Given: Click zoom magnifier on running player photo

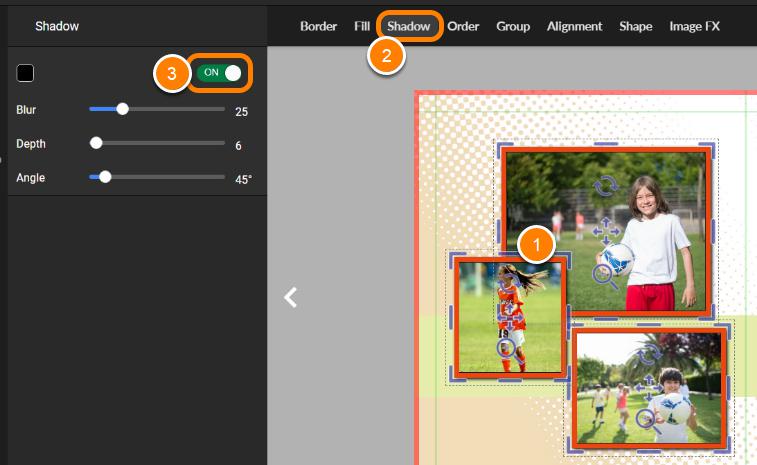Looking at the screenshot, I should tap(510, 352).
